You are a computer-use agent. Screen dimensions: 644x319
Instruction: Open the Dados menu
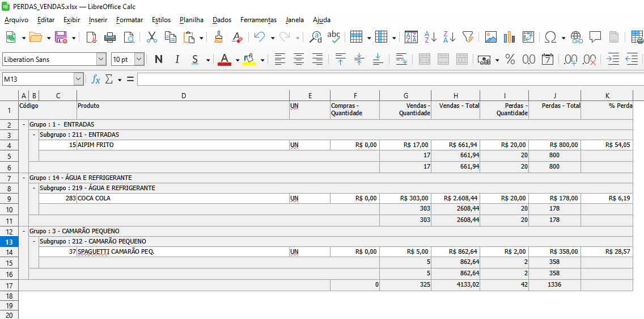(x=222, y=20)
